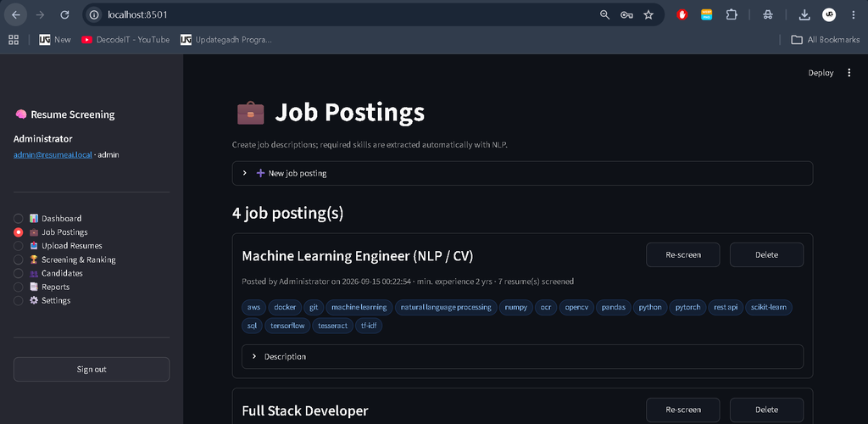Open the Extensions puzzle icon
The image size is (868, 424).
732,15
